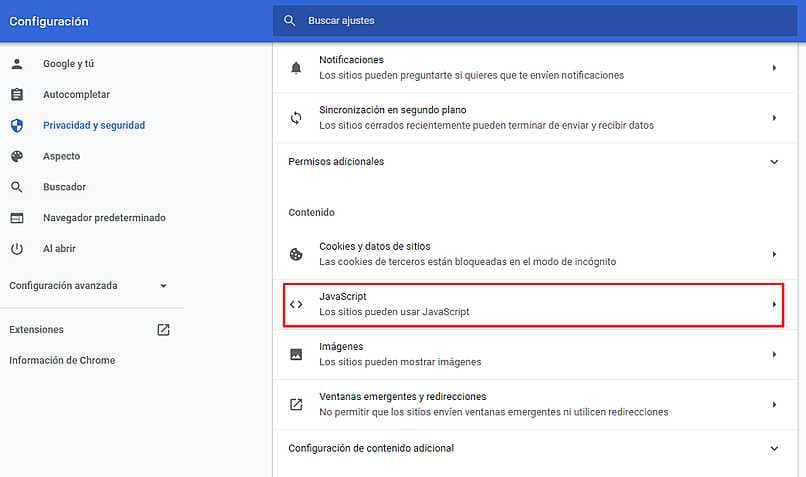Click the external link icon next to Extensiones

pyautogui.click(x=163, y=329)
